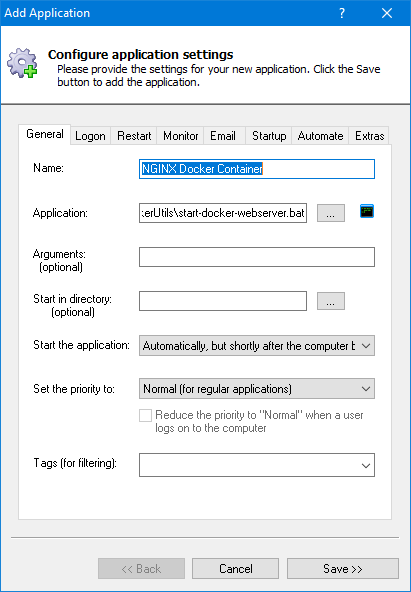Toggle the Reduce priority to Normal checkbox
411x592 pixels.
pyautogui.click(x=145, y=416)
